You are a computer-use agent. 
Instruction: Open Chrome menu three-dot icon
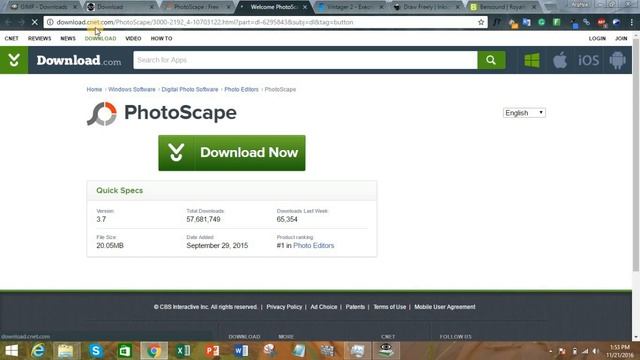pyautogui.click(x=631, y=22)
